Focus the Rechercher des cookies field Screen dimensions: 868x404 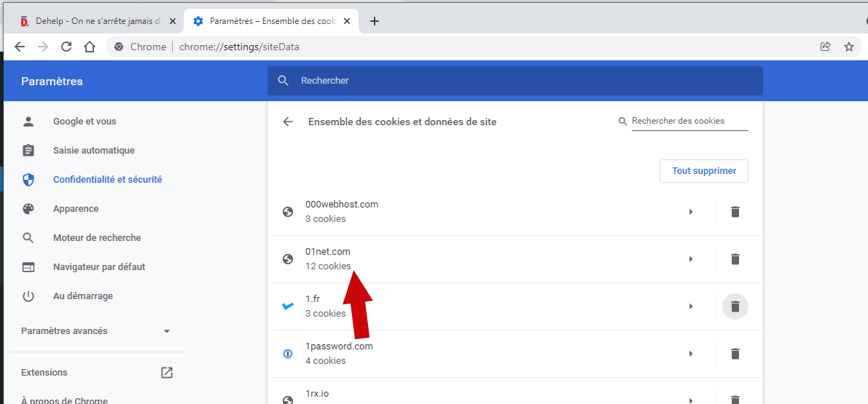(689, 121)
